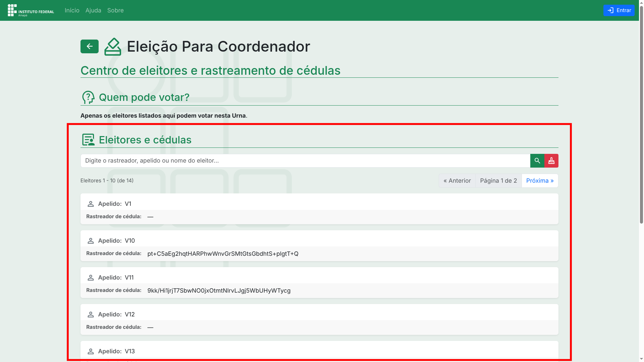Image resolution: width=644 pixels, height=362 pixels.
Task: Focus the tracker or voter name search field
Action: 305,161
